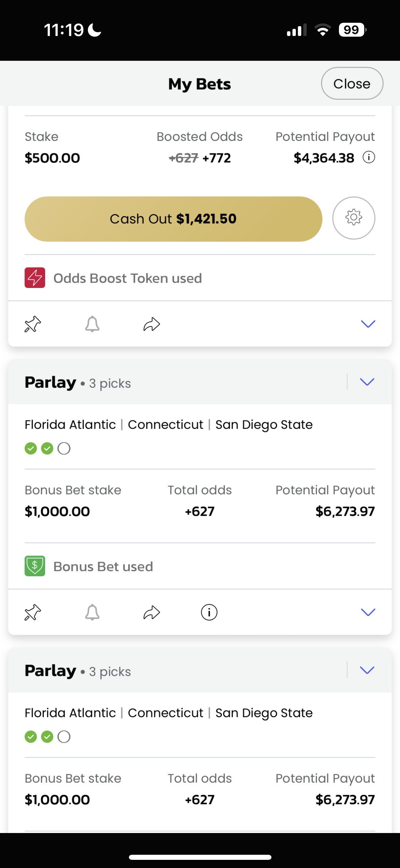Open info circle on first Bonus Bet parlay
This screenshot has height=868, width=400.
point(209,613)
